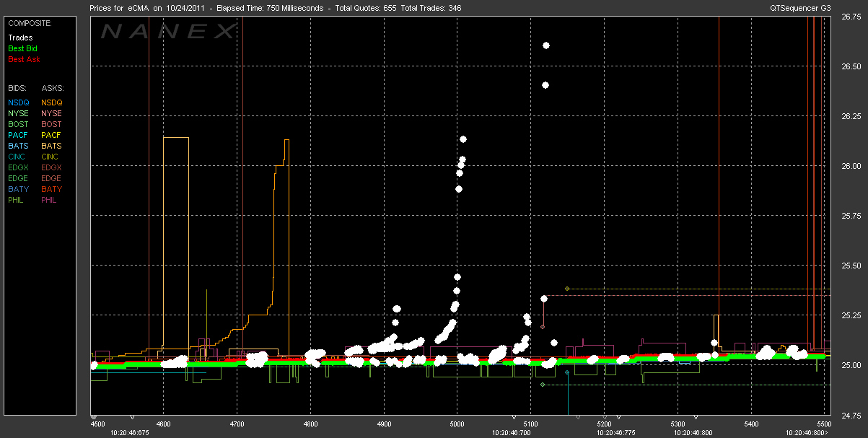Screen dimensions: 868x438
Task: Select CINC in the ASKS column
Action: pyautogui.click(x=51, y=157)
